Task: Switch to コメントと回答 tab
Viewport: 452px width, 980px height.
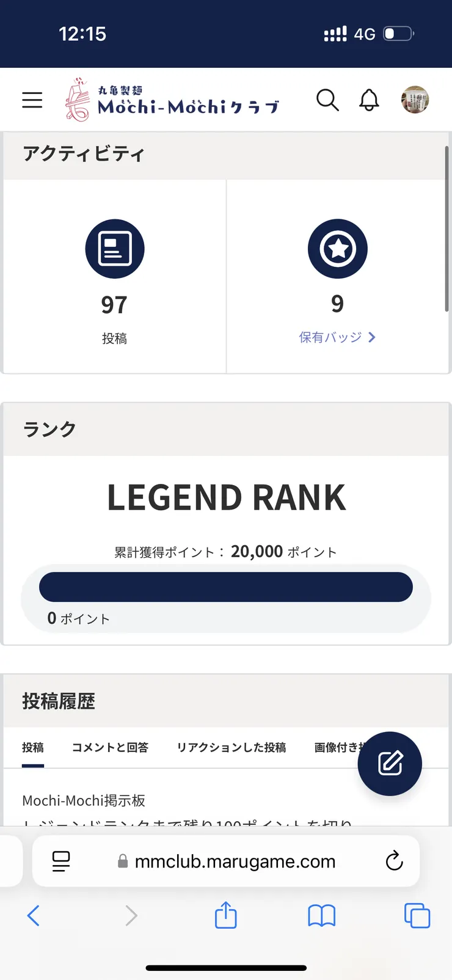Action: coord(110,747)
